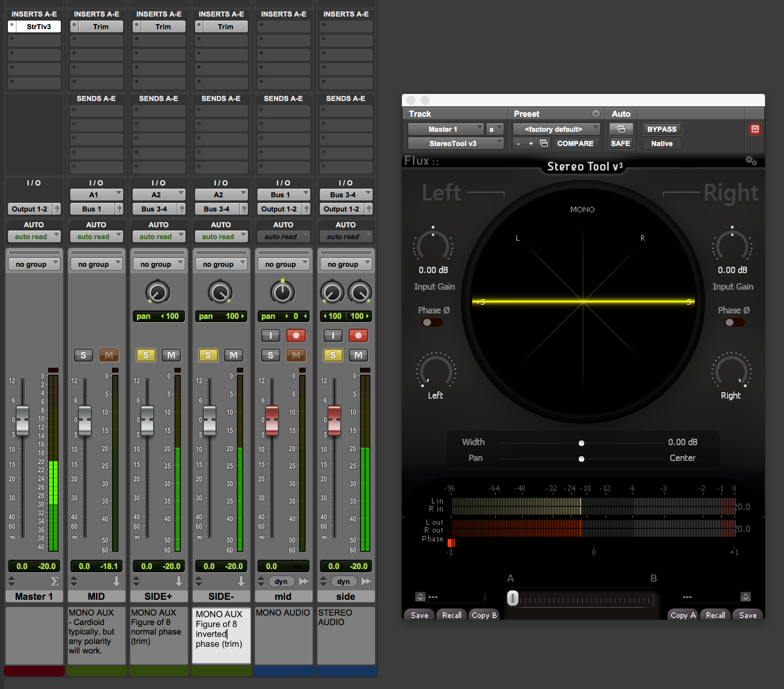Open no group selector on SIDE+ track
Image resolution: width=784 pixels, height=689 pixels.
(159, 264)
